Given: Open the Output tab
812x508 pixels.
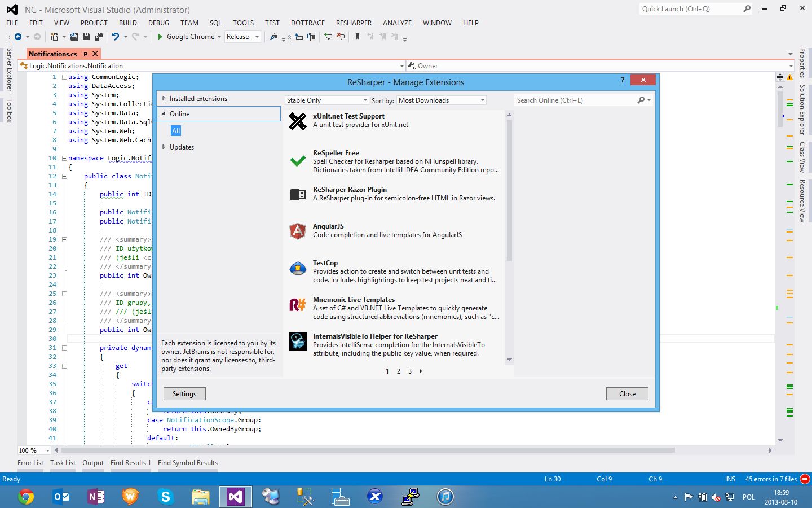Looking at the screenshot, I should (x=93, y=463).
